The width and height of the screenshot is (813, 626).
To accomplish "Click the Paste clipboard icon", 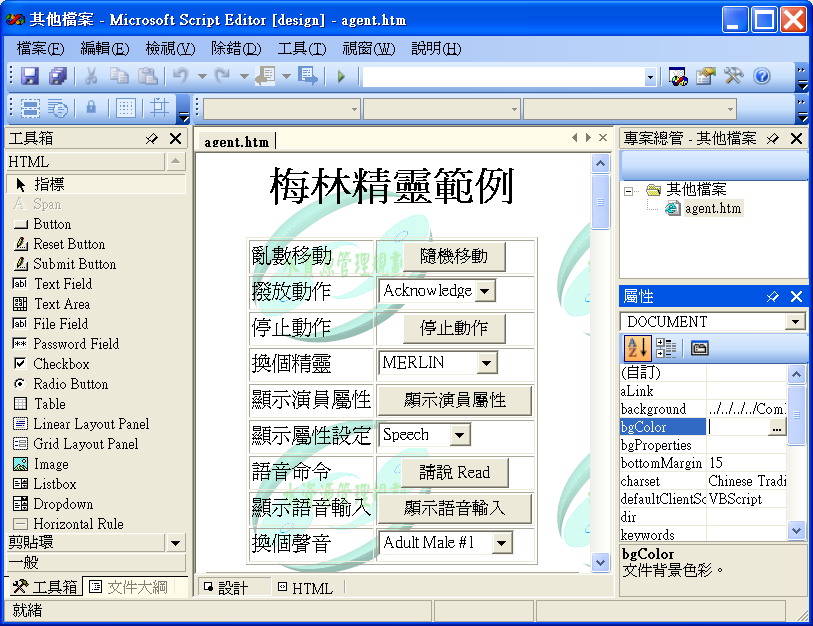I will pos(148,76).
